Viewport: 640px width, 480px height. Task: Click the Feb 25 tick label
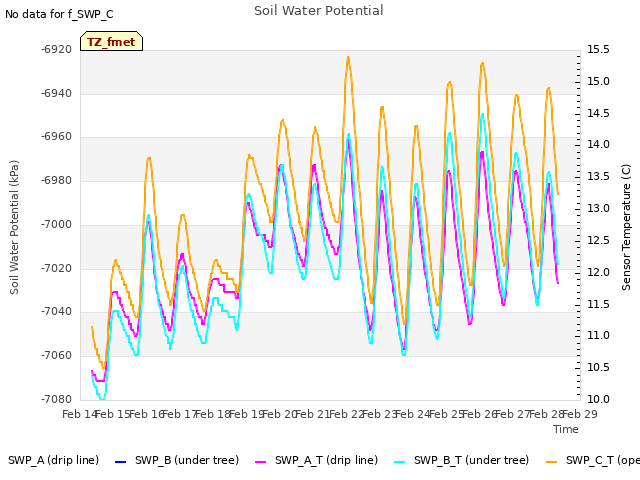click(446, 414)
